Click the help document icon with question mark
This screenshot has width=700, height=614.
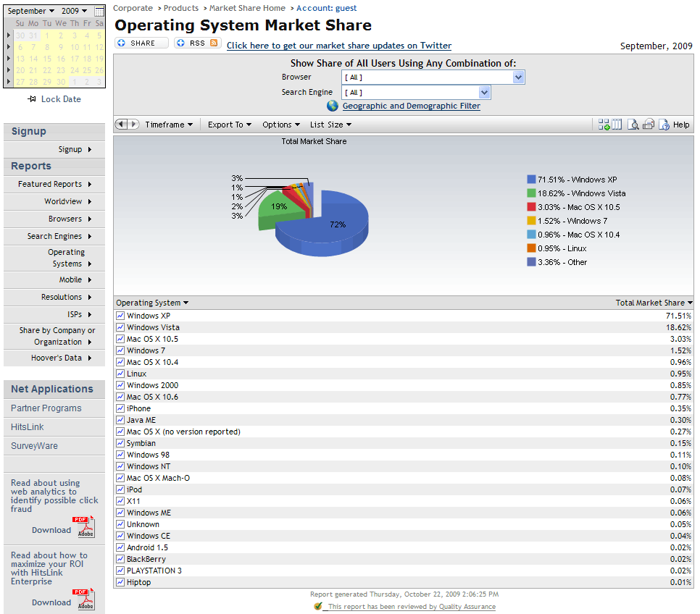click(664, 125)
